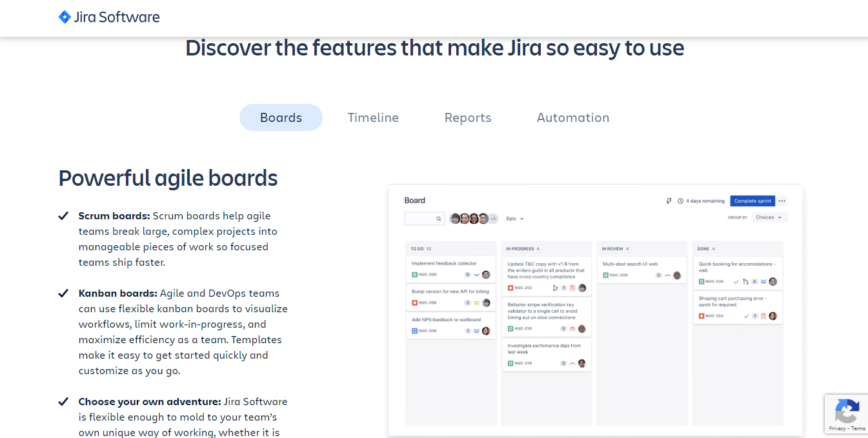Screen dimensions: 868x438
Task: Open the Reports tab
Action: 468,117
